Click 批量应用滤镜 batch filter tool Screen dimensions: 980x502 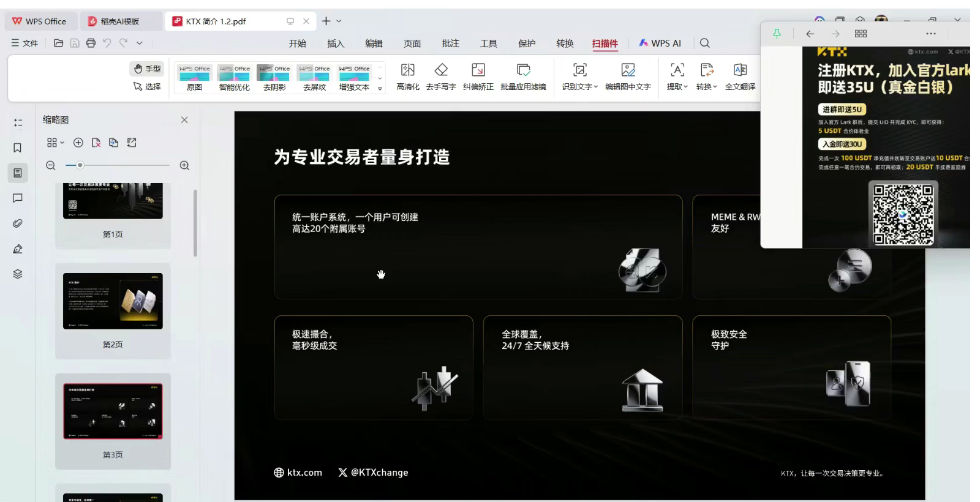pos(523,77)
